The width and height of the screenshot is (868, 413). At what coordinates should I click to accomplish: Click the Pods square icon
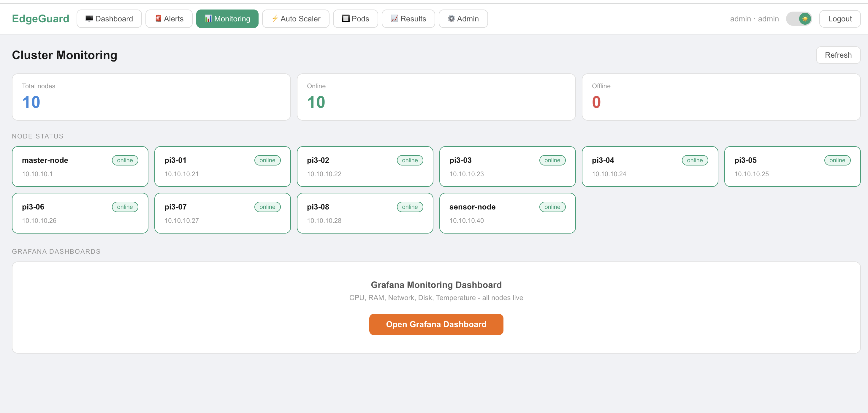[346, 19]
